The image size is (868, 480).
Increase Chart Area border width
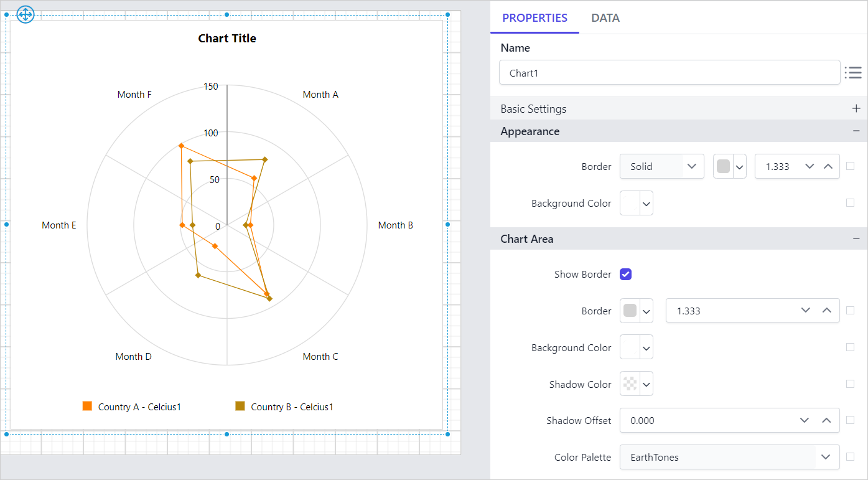tap(826, 310)
